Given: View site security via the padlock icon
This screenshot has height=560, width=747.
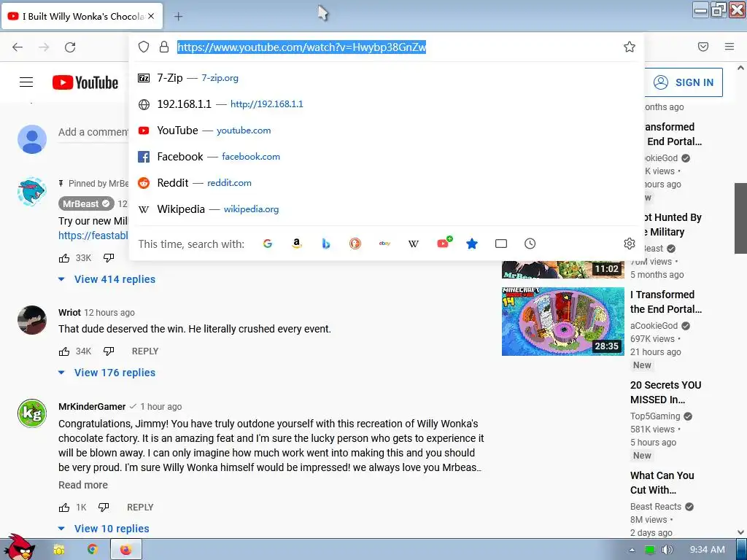Looking at the screenshot, I should [164, 47].
